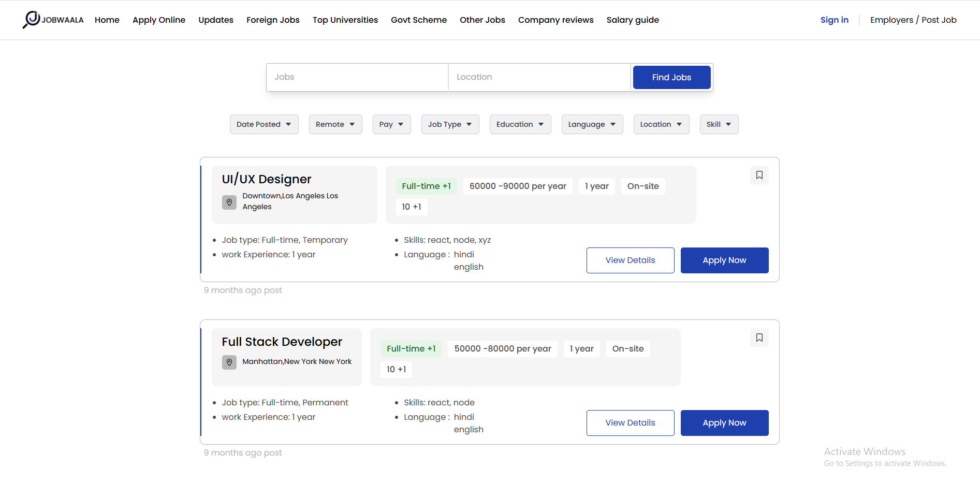View Details for UI/UX Designer
This screenshot has height=482, width=980.
630,260
